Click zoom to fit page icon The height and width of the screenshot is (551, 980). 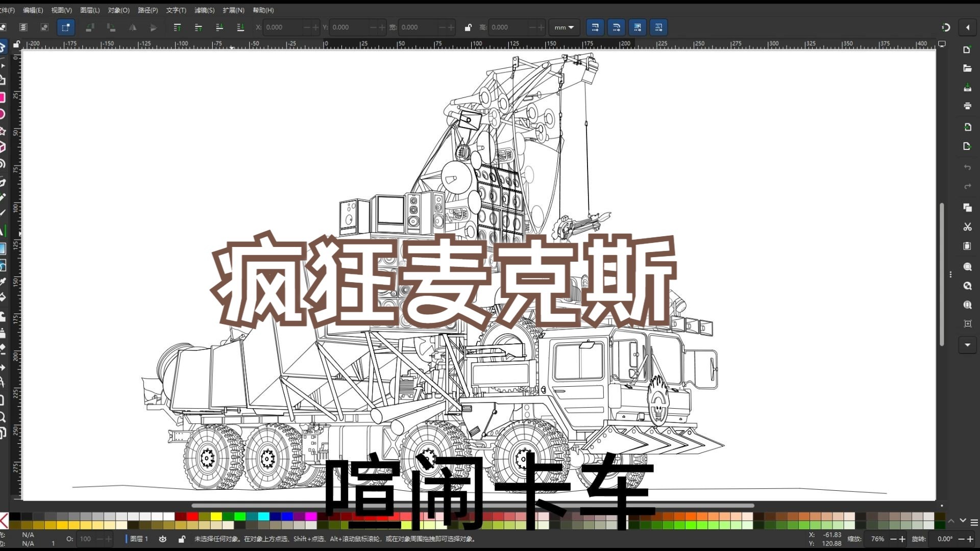(x=967, y=305)
